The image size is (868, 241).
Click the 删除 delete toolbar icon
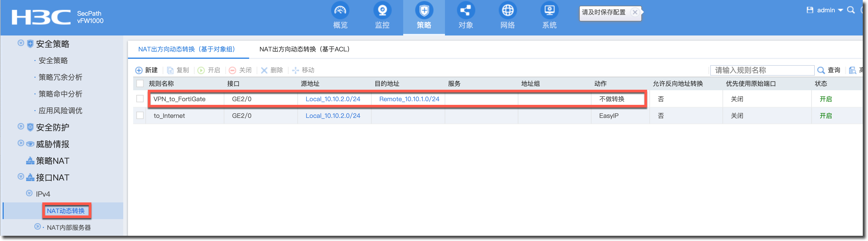point(264,70)
